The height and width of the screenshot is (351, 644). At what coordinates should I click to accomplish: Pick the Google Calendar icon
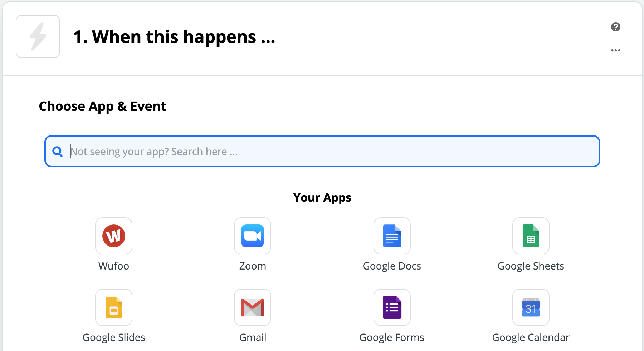point(531,307)
